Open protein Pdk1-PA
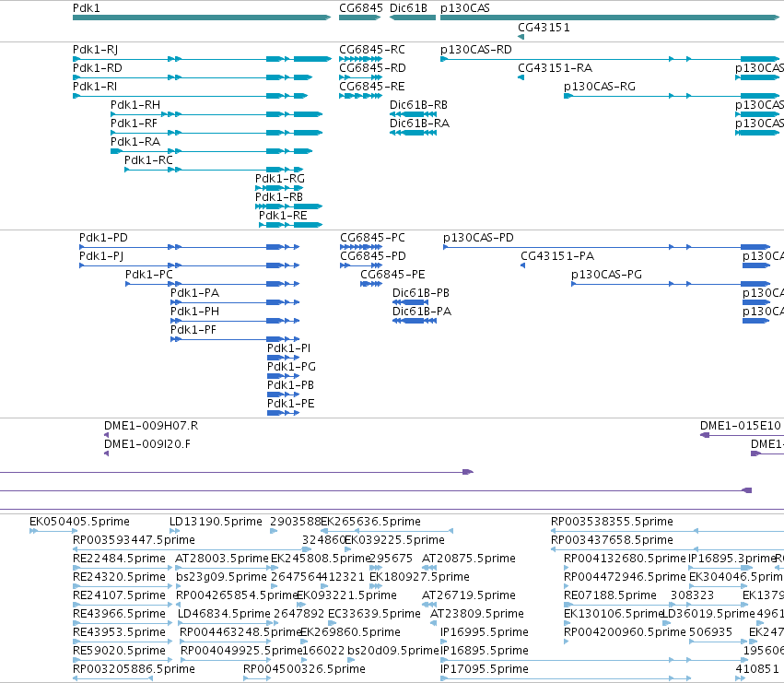This screenshot has width=784, height=683. (x=195, y=293)
